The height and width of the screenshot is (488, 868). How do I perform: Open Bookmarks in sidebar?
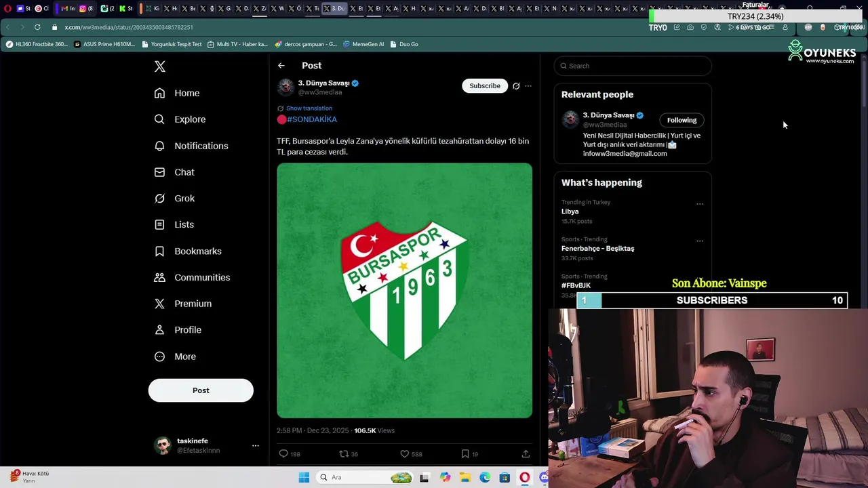(188, 251)
